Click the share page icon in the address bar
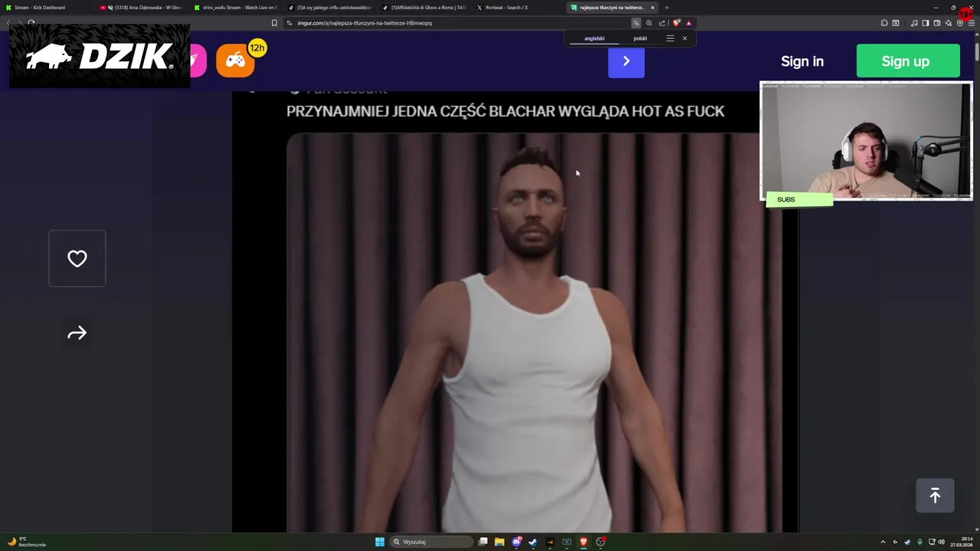The height and width of the screenshot is (551, 980). tap(662, 23)
